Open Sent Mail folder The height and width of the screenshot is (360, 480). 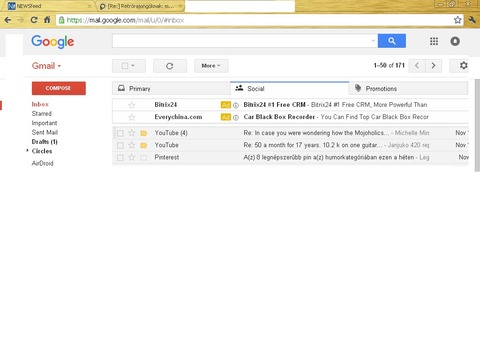coord(45,132)
